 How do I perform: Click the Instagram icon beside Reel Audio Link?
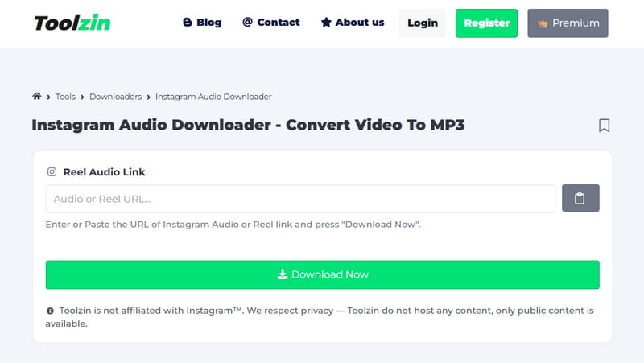pos(52,171)
